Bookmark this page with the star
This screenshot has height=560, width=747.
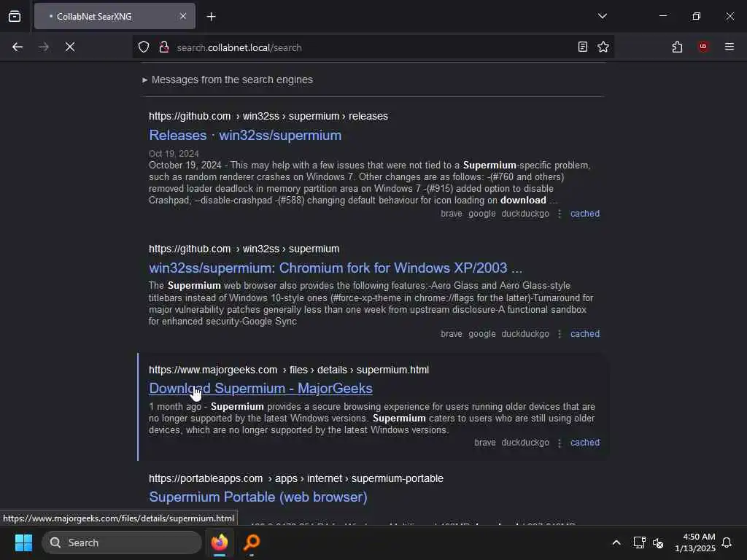[603, 47]
